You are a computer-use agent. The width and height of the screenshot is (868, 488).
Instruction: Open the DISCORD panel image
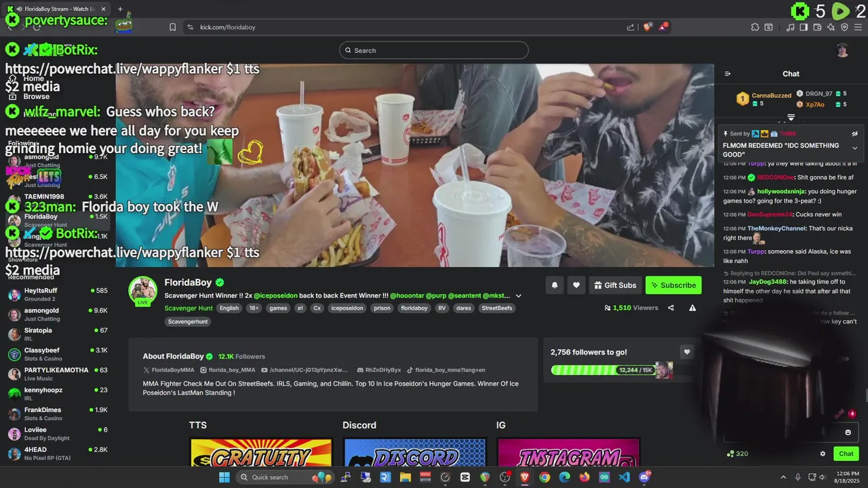(x=415, y=452)
